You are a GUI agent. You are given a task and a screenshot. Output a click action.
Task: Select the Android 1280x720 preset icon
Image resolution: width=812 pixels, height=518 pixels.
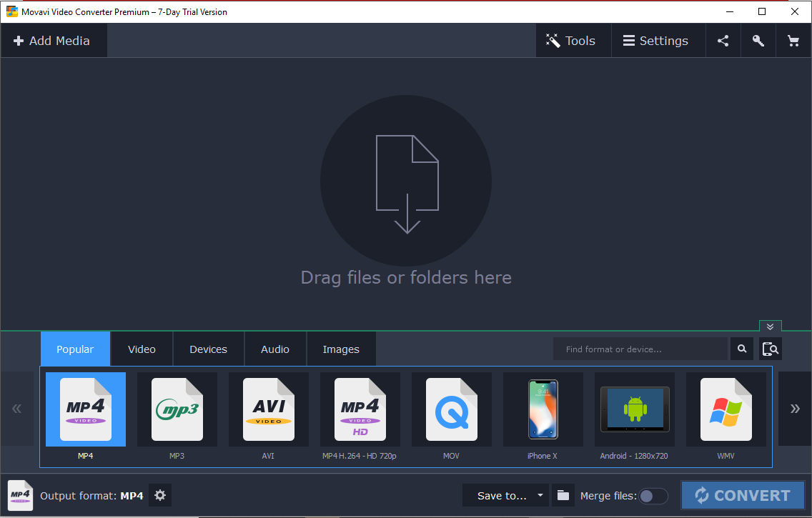click(x=634, y=409)
